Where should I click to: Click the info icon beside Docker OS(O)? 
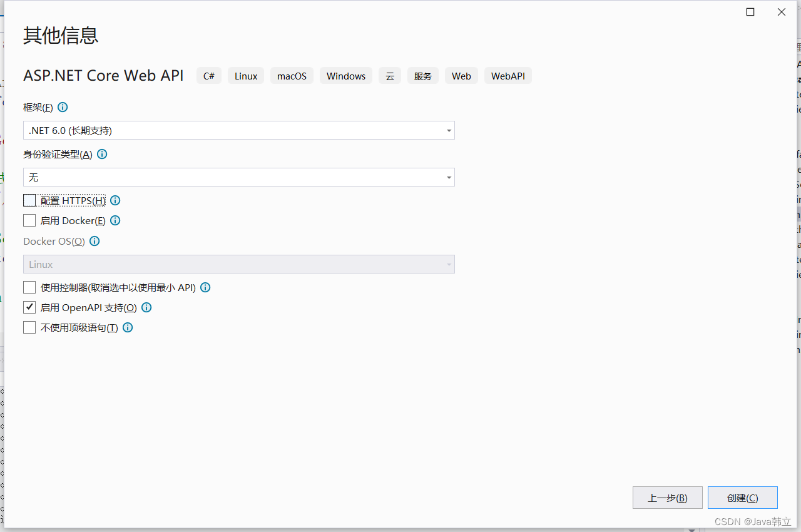(94, 241)
